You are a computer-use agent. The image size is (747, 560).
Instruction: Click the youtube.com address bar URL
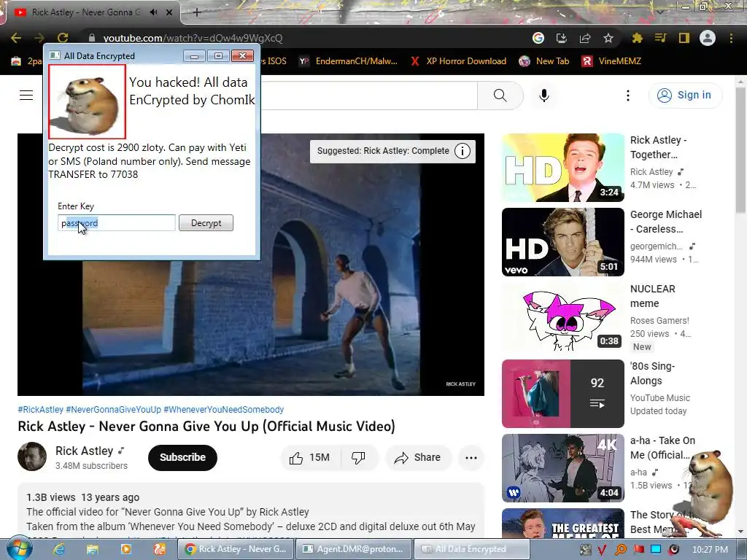(x=193, y=38)
